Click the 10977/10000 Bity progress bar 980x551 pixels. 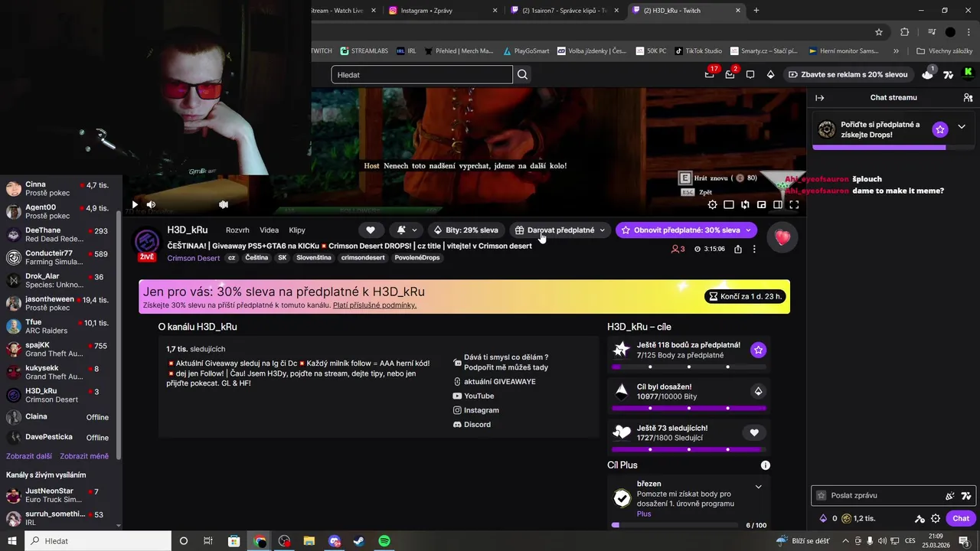[x=689, y=408]
